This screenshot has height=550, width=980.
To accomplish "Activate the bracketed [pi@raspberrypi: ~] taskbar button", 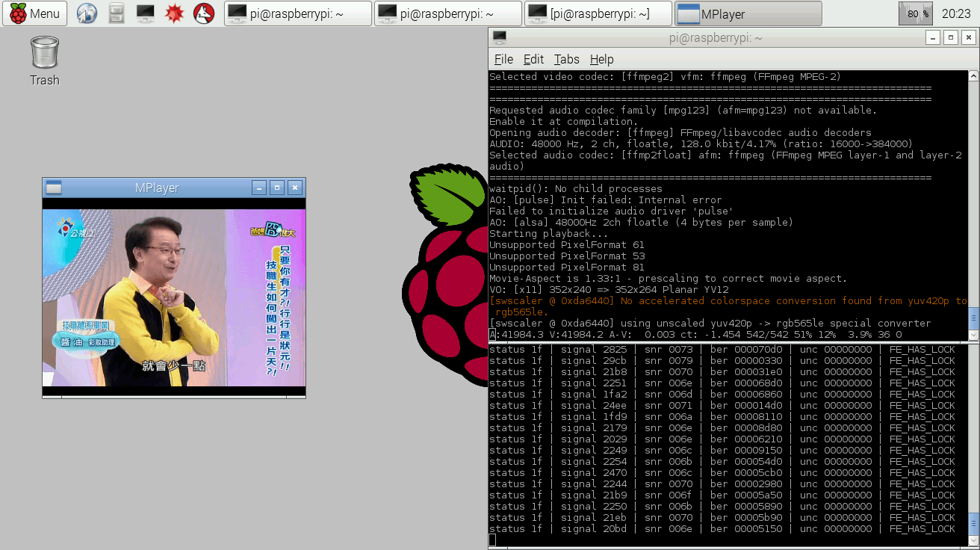I will tap(598, 13).
